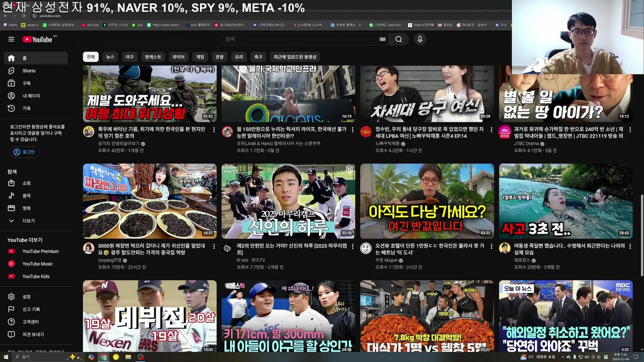644x362 pixels.
Task: Open 재오캉스 channel name link
Action: point(522,260)
